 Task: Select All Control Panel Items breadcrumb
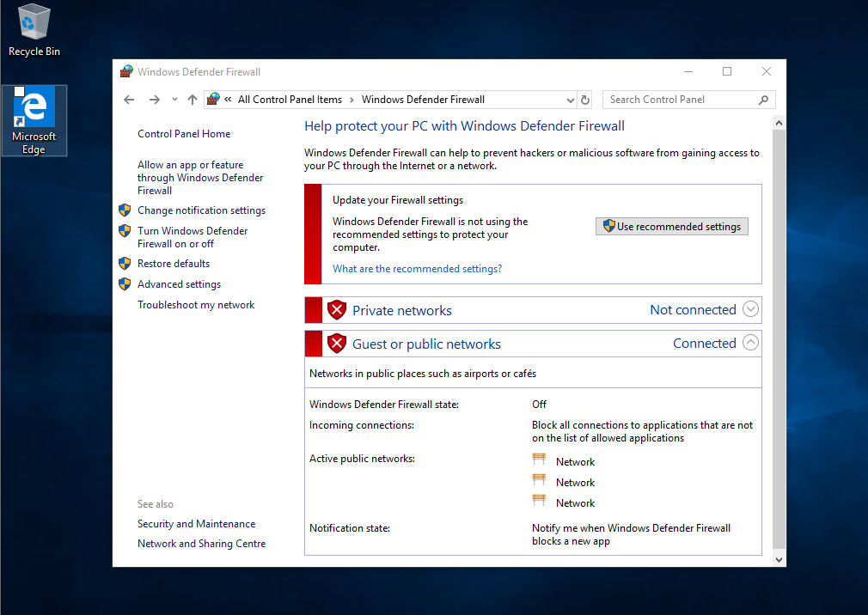point(290,100)
